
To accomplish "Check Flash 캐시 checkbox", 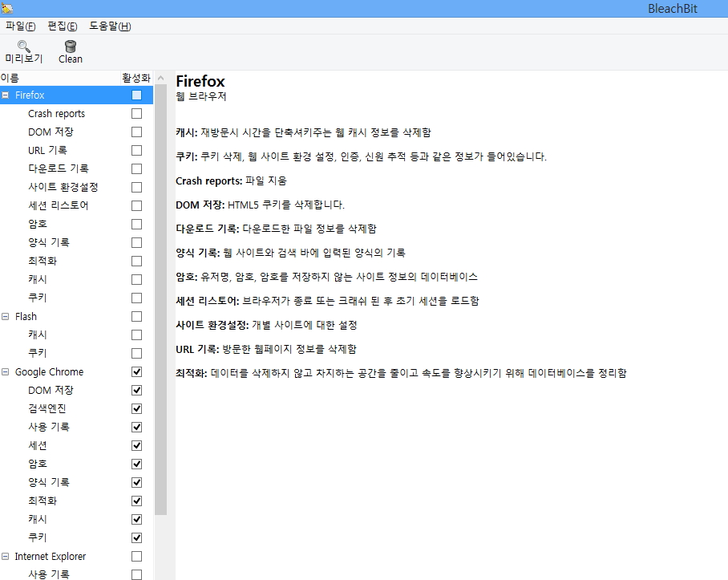I will [x=136, y=335].
